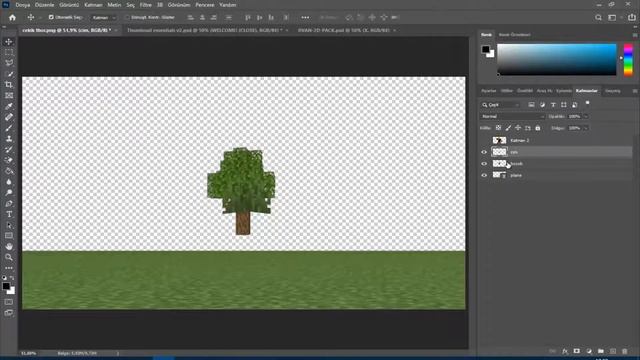Open the opacity value dropdown arrow
640x360 pixels.
[x=586, y=116]
